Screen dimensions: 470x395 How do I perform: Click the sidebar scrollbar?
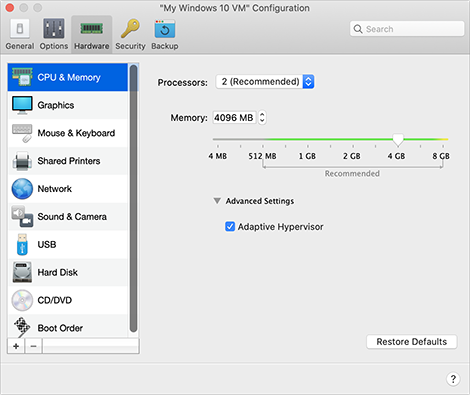pos(133,199)
